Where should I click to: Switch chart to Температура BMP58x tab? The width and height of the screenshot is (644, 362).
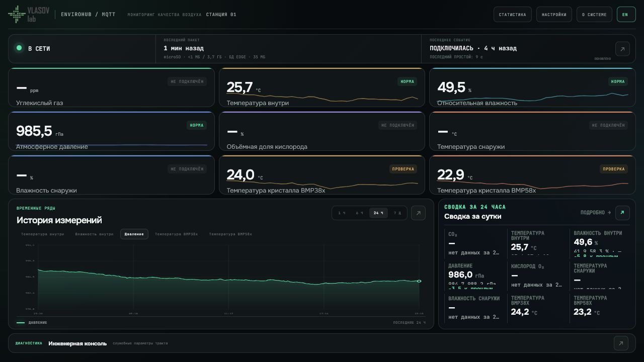pos(230,234)
